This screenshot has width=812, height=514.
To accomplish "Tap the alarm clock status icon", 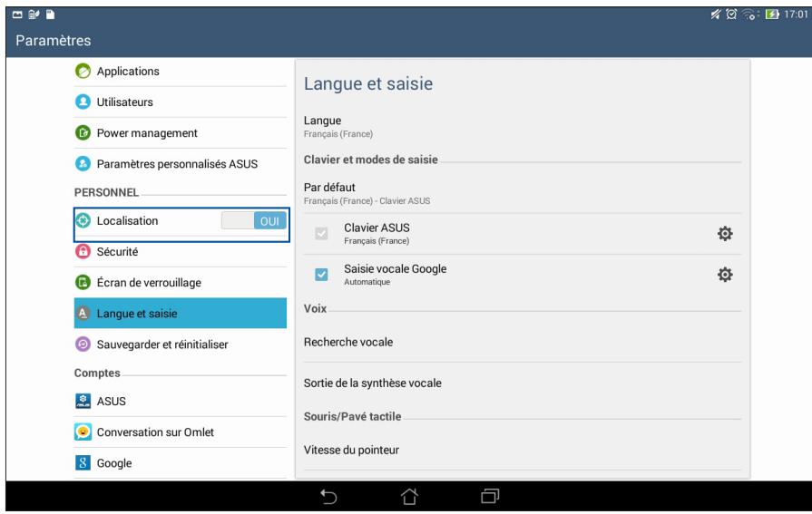I will [x=731, y=15].
